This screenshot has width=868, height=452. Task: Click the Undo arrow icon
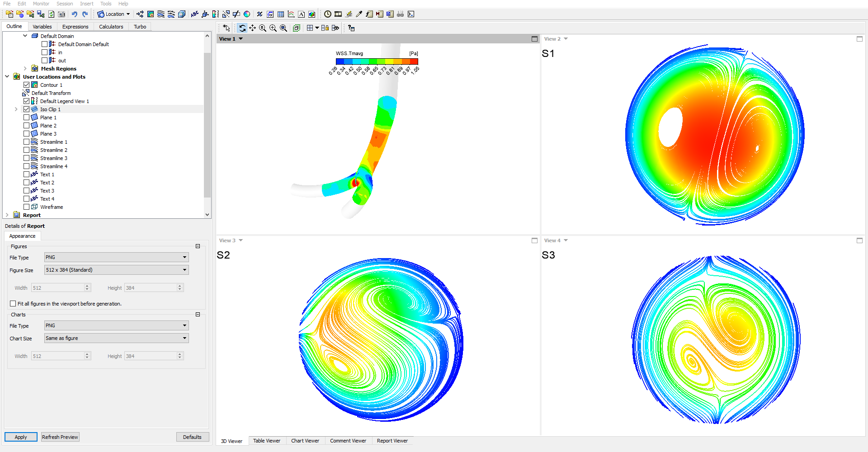click(75, 14)
